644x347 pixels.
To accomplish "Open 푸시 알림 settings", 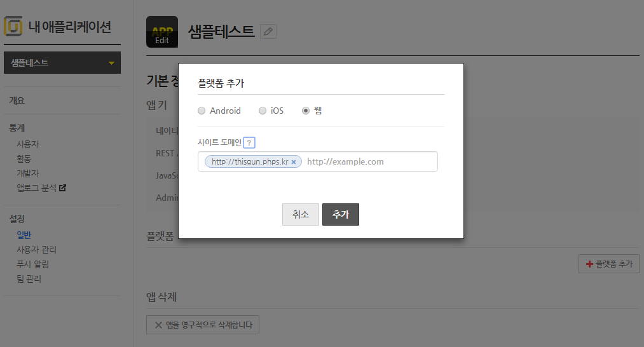I will 33,264.
